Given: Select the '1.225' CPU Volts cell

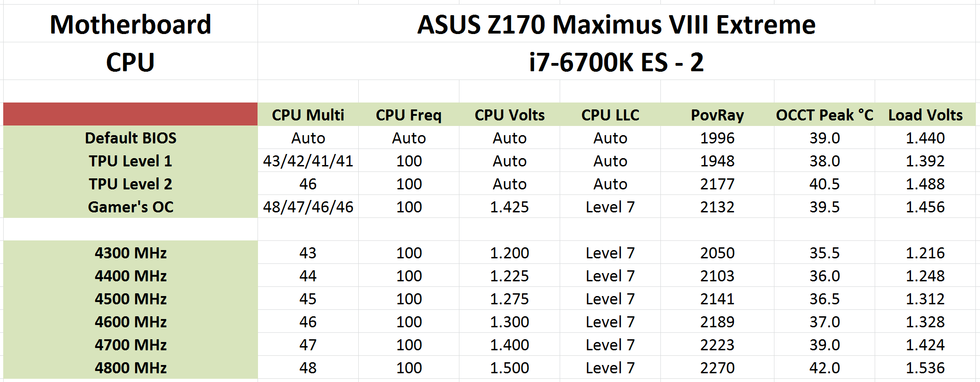Looking at the screenshot, I should [510, 275].
